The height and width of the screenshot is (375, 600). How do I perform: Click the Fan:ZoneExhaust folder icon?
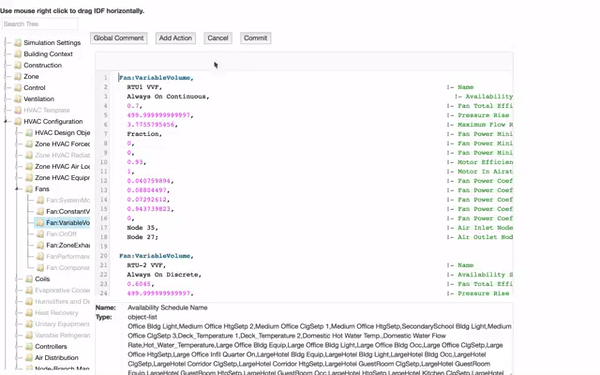point(40,245)
